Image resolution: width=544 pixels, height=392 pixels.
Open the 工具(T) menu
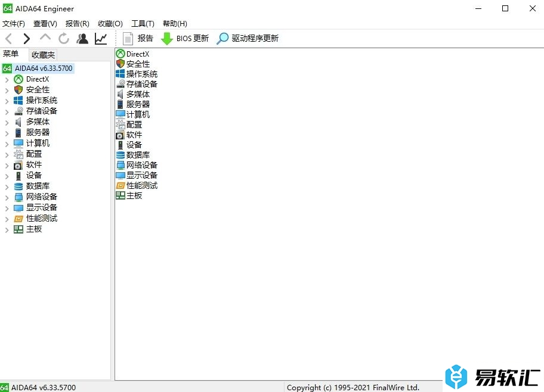coord(143,24)
